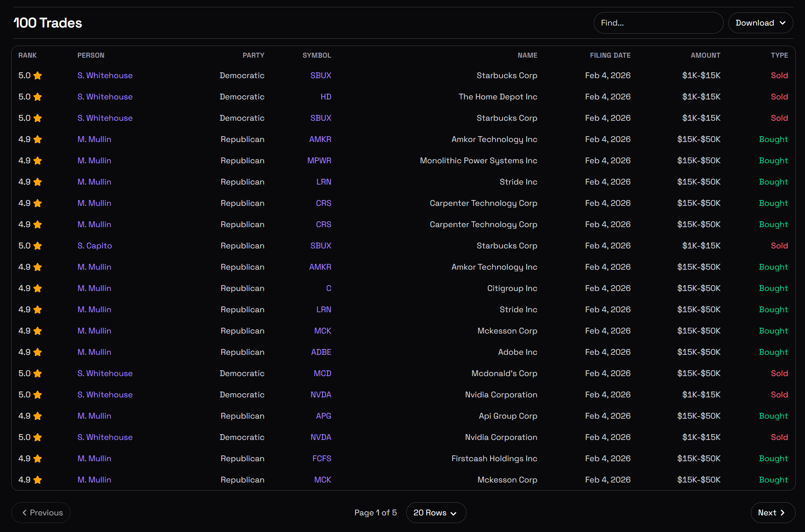Click the star icon in the FCFS row
The height and width of the screenshot is (532, 805).
coord(38,458)
